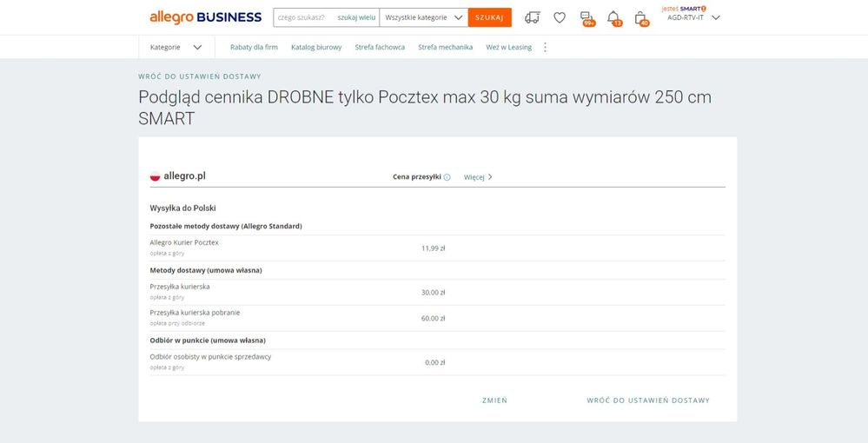
Task: Click the price '30,00 zł'
Action: click(x=434, y=293)
